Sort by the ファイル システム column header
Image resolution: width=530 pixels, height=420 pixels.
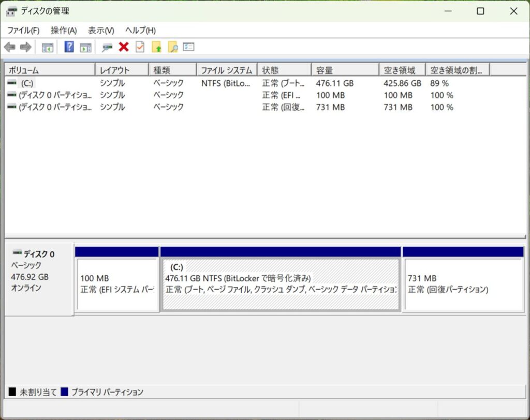pos(227,70)
